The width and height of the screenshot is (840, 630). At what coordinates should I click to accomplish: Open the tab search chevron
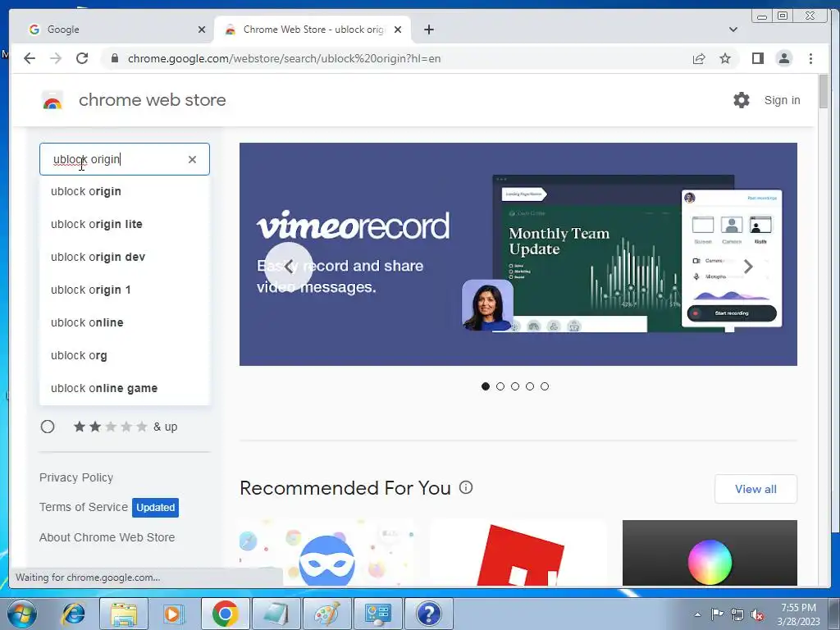[x=733, y=30]
